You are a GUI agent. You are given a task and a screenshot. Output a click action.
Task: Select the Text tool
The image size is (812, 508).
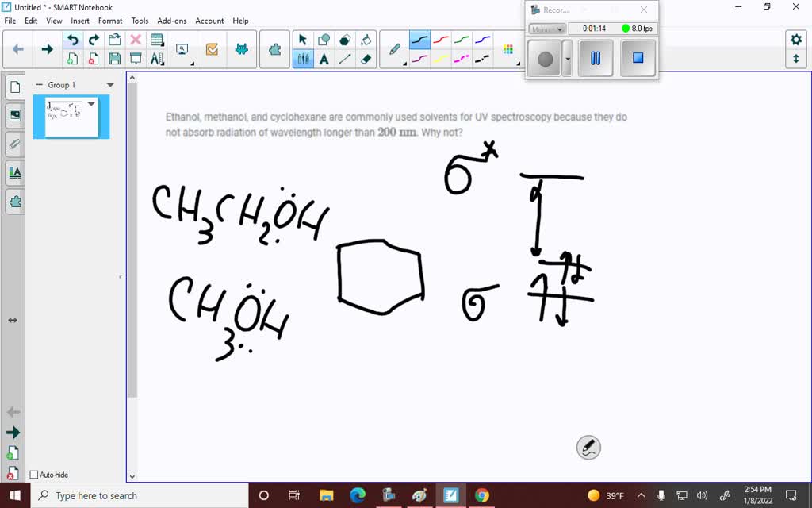[322, 58]
